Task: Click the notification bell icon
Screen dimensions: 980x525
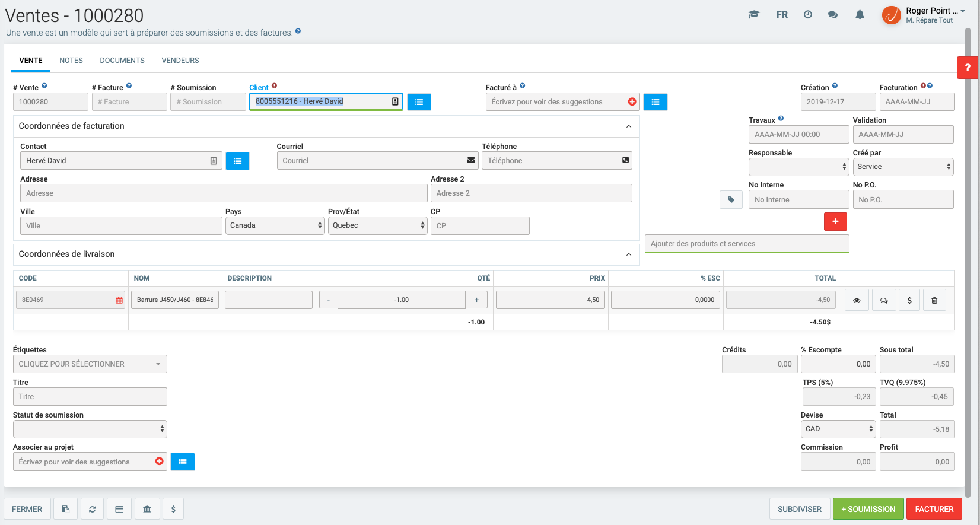Action: [x=860, y=15]
